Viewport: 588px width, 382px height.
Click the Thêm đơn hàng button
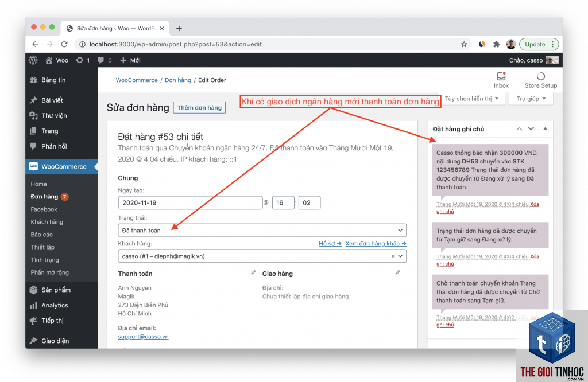[199, 107]
